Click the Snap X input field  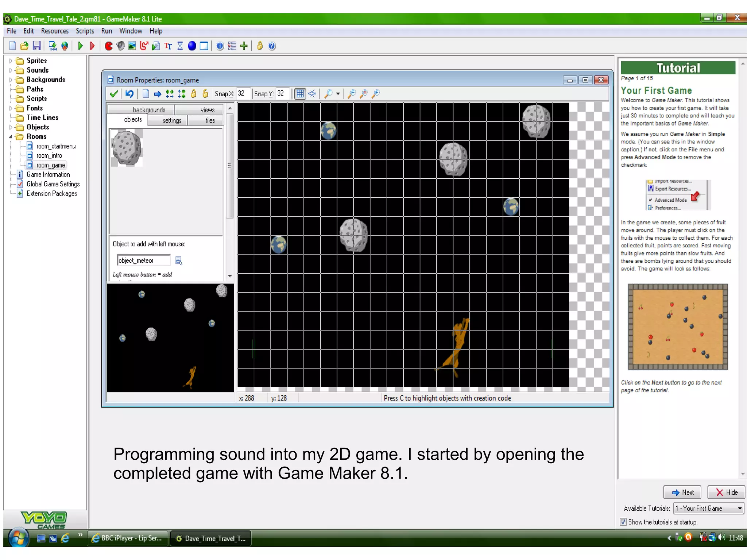tap(243, 94)
